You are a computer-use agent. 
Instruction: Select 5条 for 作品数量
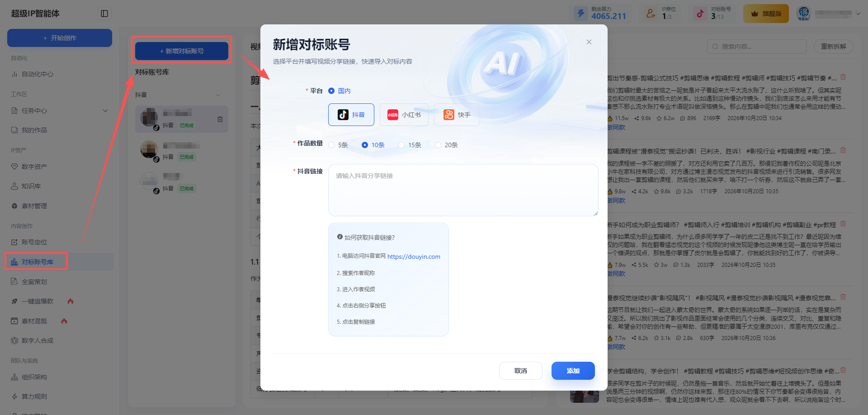pyautogui.click(x=331, y=145)
